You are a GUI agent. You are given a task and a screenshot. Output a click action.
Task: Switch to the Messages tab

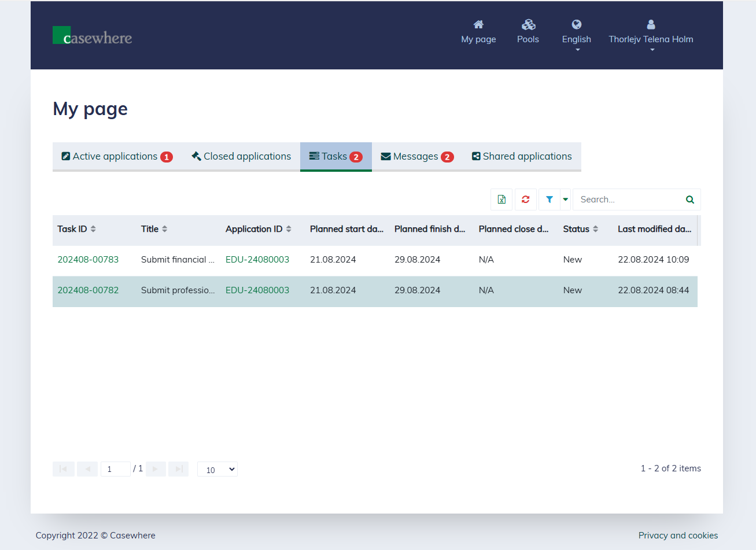point(416,157)
